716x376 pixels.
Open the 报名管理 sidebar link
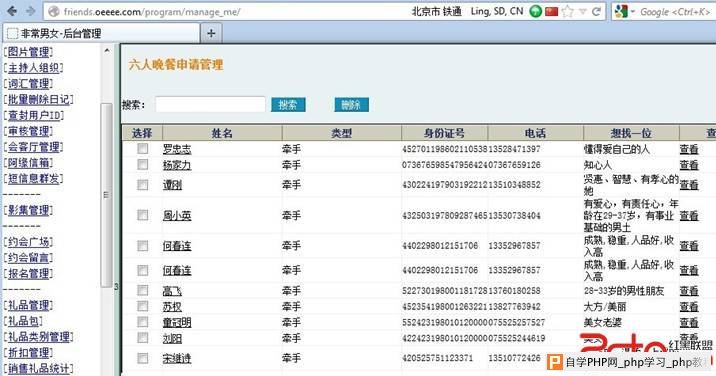[28, 274]
